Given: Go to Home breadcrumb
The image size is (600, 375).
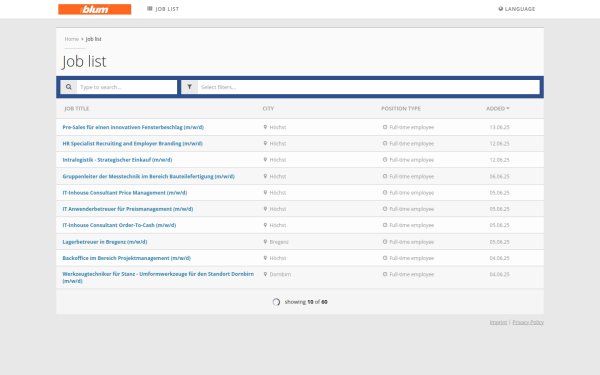Looking at the screenshot, I should (x=72, y=39).
